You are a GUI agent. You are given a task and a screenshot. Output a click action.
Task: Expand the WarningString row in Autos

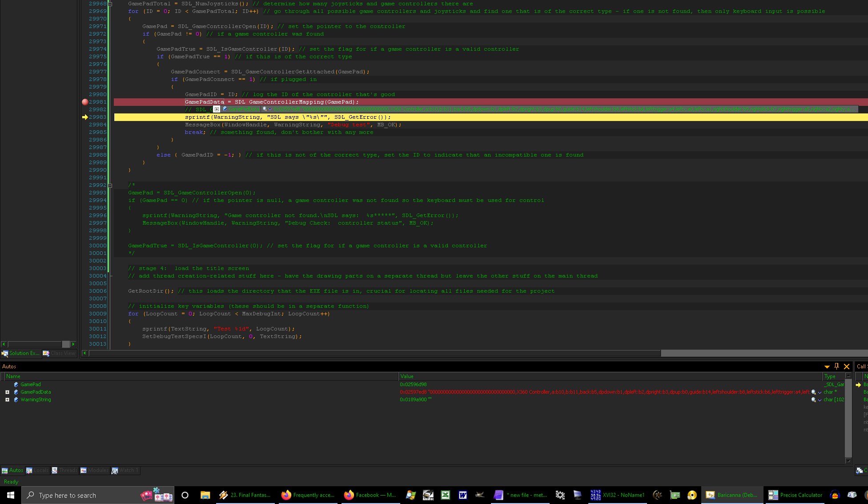(7, 399)
